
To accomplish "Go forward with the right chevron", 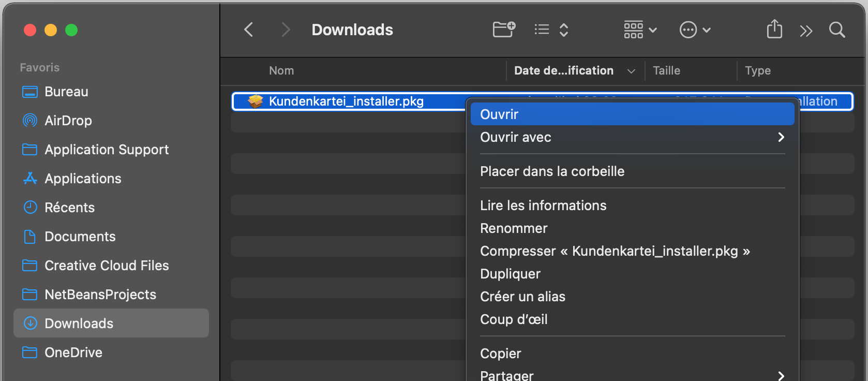I will click(x=285, y=30).
